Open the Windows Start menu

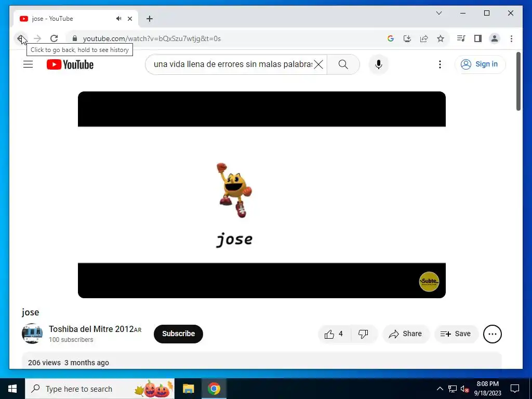point(12,389)
